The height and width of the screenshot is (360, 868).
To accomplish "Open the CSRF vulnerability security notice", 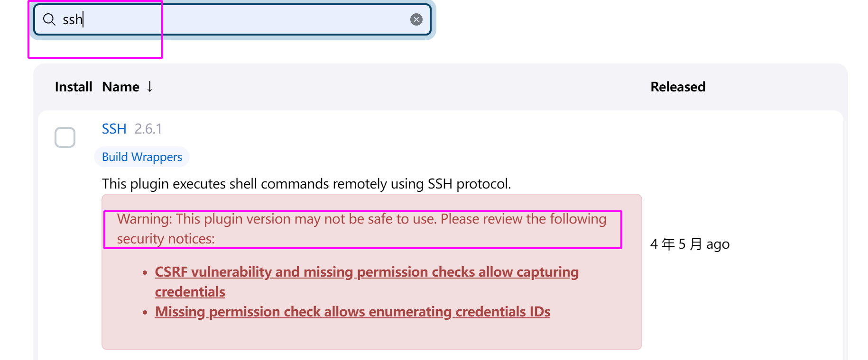I will (x=367, y=281).
